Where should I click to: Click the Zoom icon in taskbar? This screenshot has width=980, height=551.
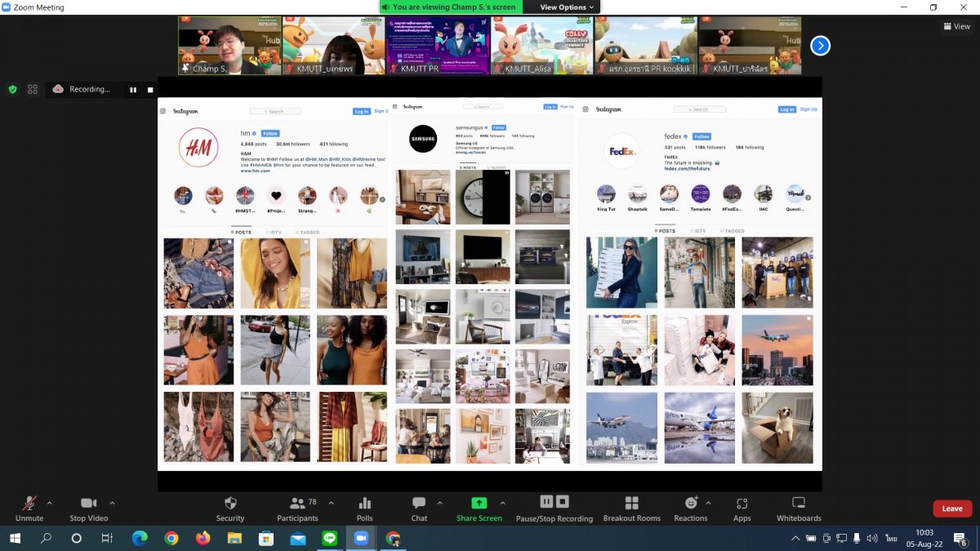(x=361, y=538)
